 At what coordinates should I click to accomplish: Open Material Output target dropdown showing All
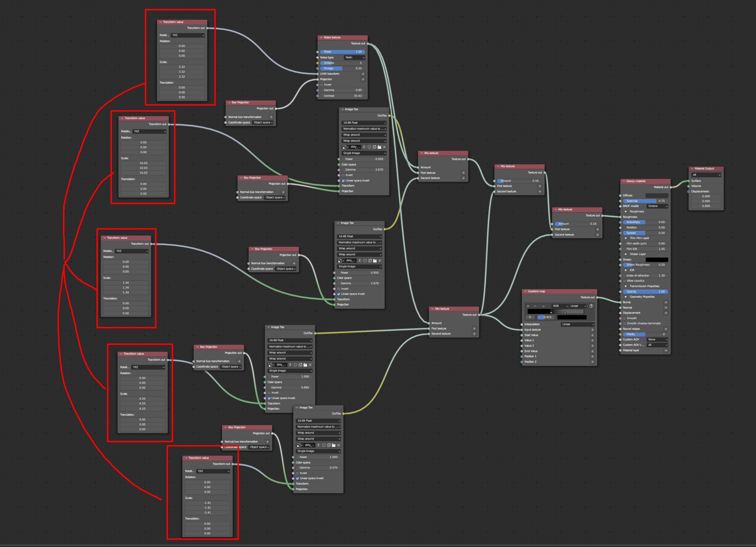(706, 175)
